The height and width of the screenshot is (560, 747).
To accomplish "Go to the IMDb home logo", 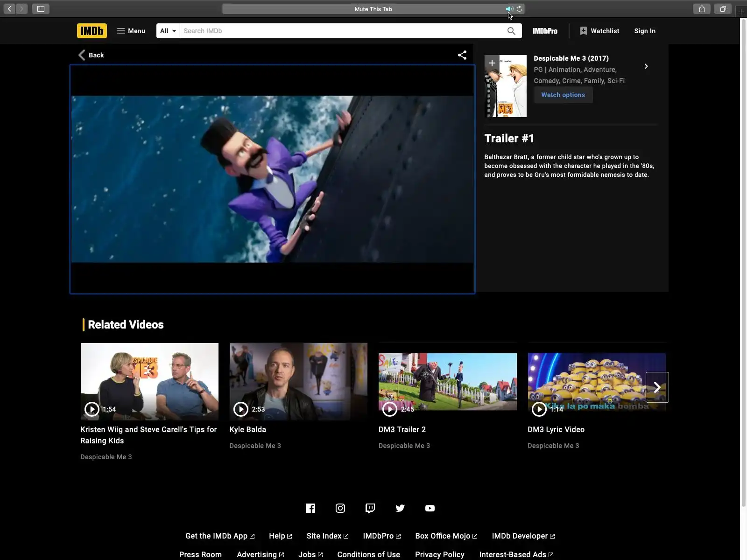I will pyautogui.click(x=92, y=31).
